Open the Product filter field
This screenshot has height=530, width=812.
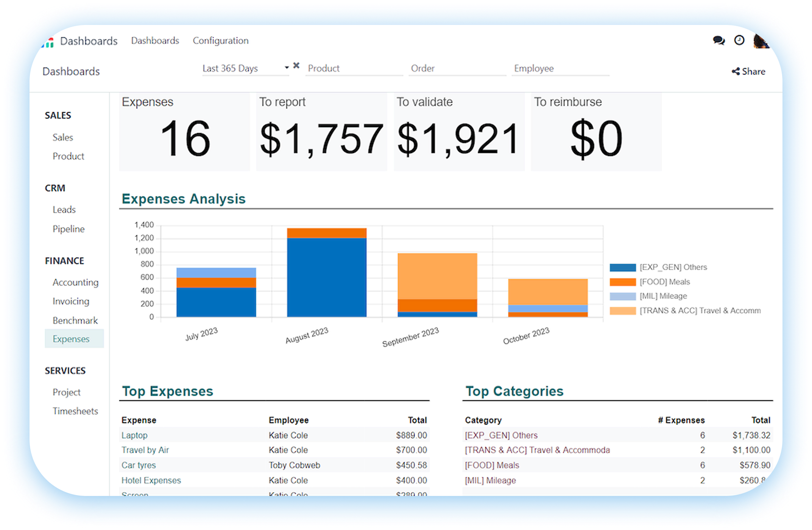[354, 68]
